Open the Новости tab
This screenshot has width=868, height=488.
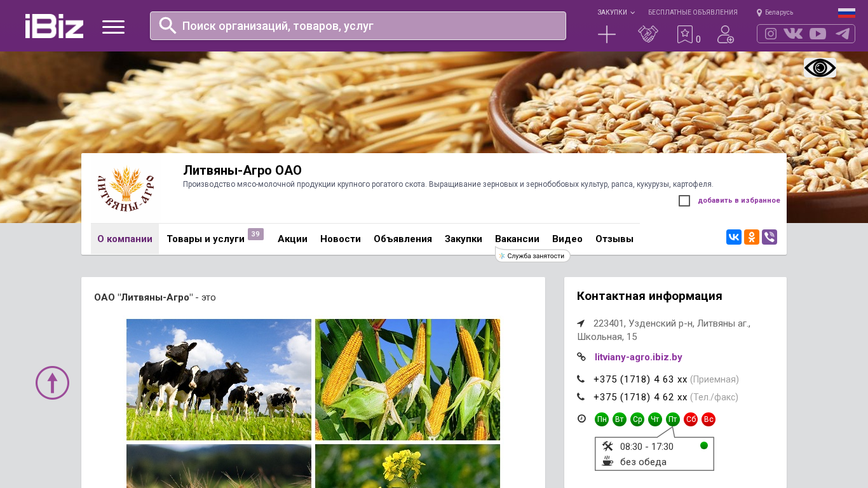tap(341, 239)
